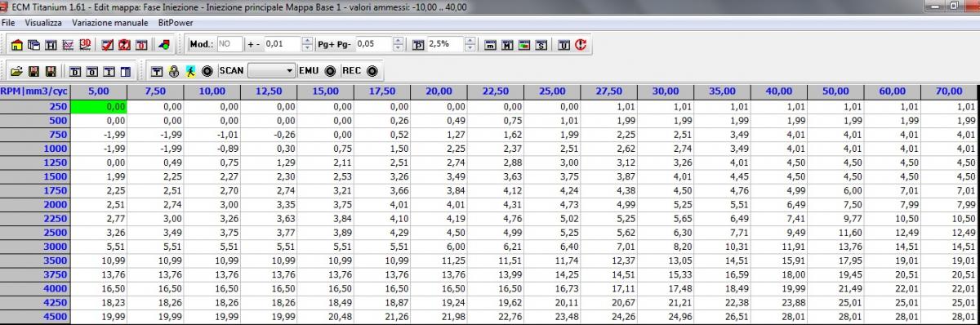
Task: Select cell 23,88 in row 4250
Action: (779, 302)
